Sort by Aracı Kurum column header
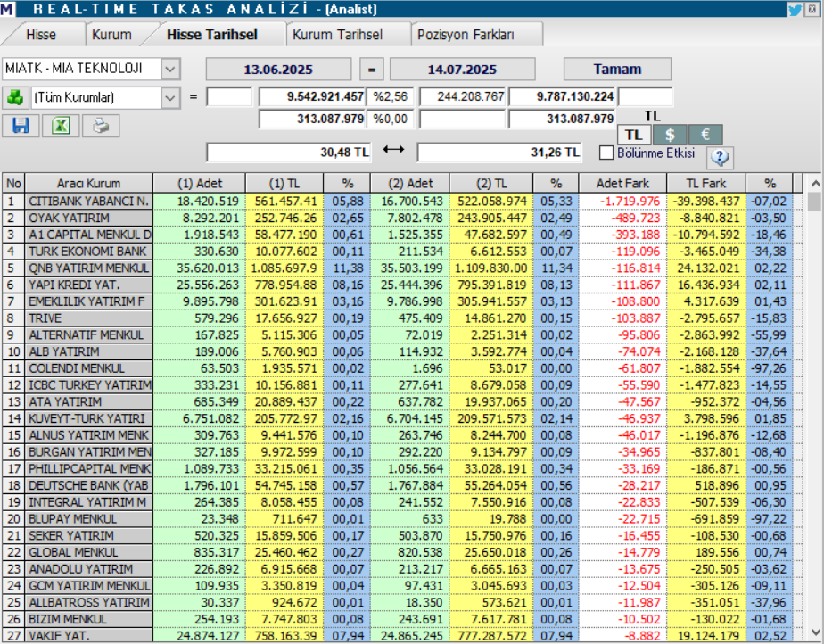 (x=89, y=184)
